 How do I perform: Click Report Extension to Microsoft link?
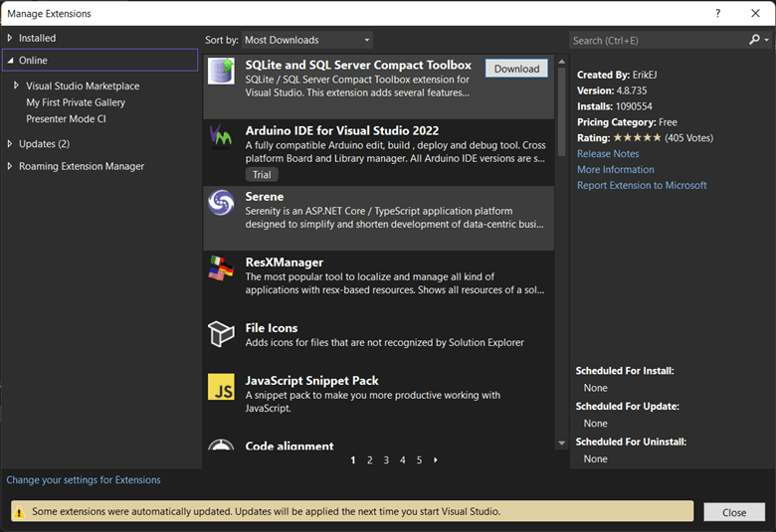[642, 186]
